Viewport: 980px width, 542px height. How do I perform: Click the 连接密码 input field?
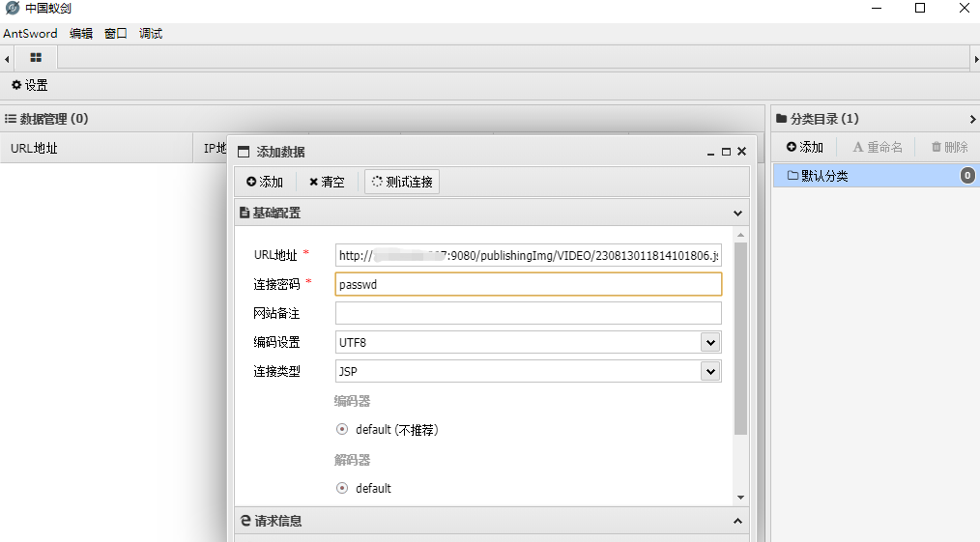click(x=528, y=284)
